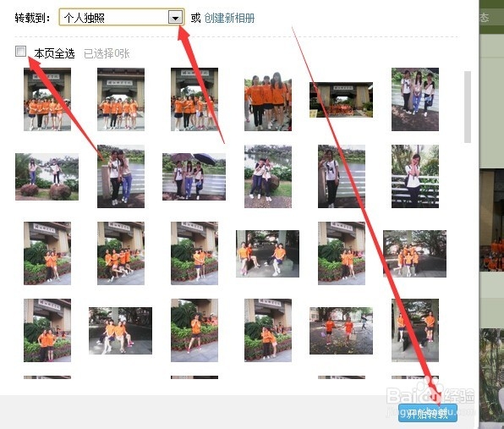Click the 开始转载 button
504x429 pixels.
(x=428, y=413)
